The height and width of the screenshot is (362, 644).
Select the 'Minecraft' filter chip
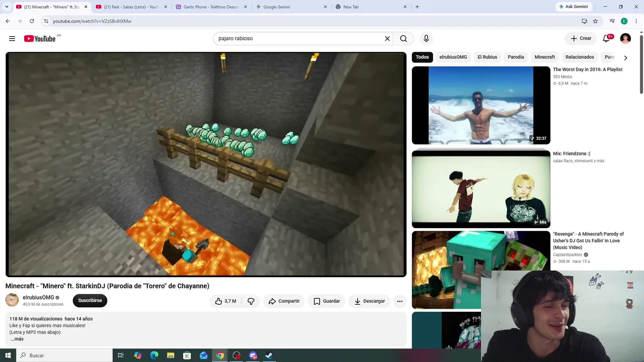pos(545,57)
